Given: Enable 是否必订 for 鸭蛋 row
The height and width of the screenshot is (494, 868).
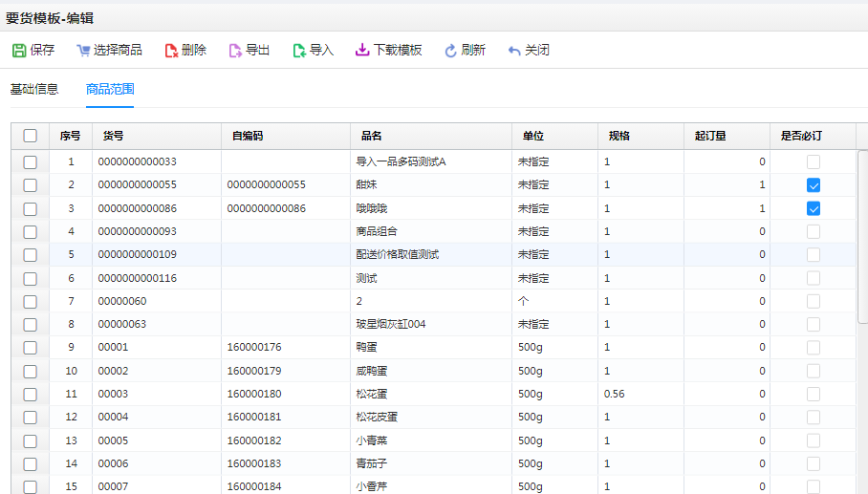Looking at the screenshot, I should point(814,348).
